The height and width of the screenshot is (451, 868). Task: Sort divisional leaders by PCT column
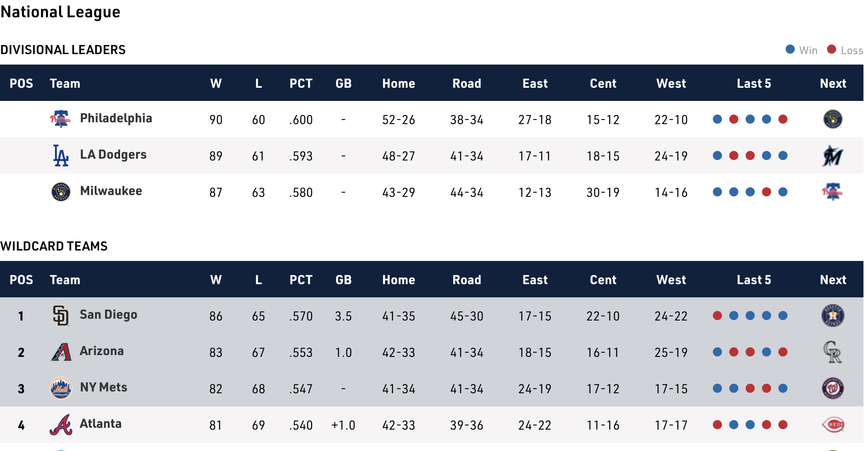301,83
